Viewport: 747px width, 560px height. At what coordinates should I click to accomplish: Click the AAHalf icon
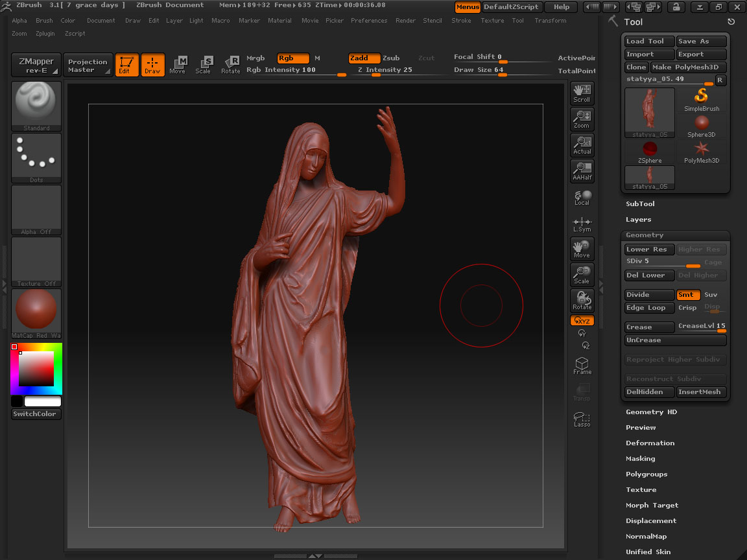pos(582,170)
